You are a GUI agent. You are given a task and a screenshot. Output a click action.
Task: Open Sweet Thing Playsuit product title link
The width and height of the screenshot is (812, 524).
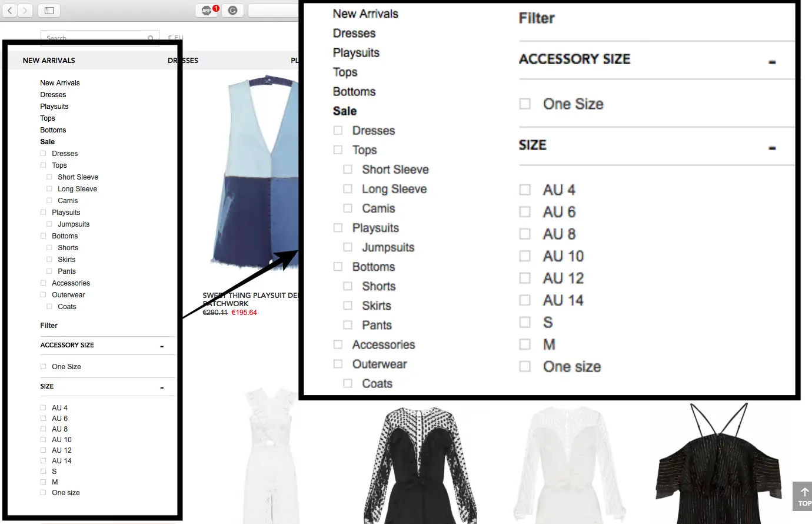[x=251, y=300]
